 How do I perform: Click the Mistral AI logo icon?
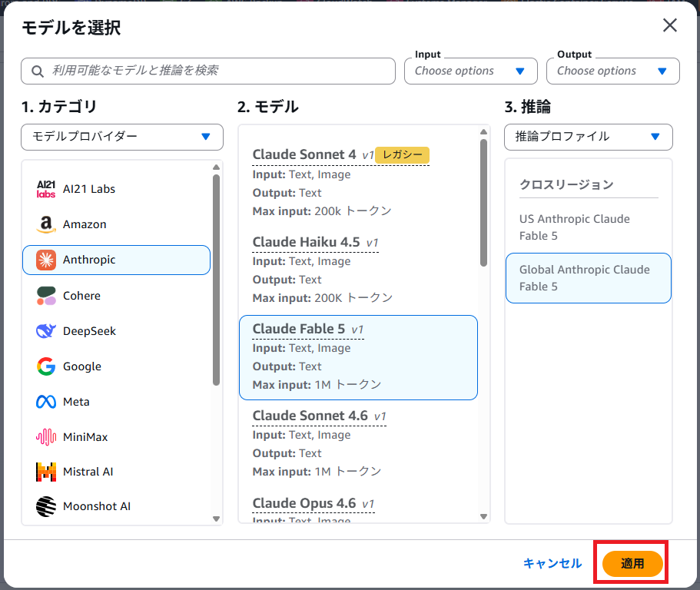point(46,472)
